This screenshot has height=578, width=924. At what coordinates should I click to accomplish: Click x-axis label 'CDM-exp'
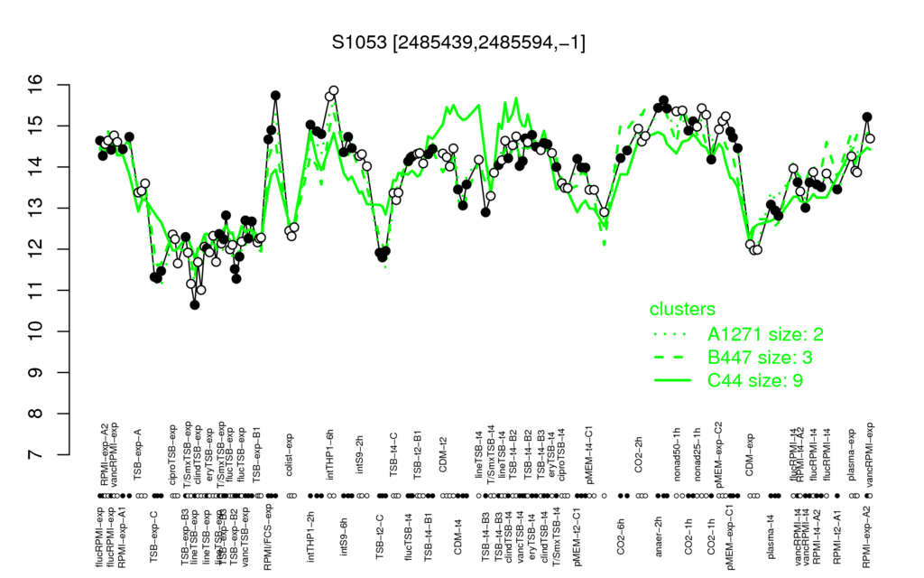pos(750,454)
